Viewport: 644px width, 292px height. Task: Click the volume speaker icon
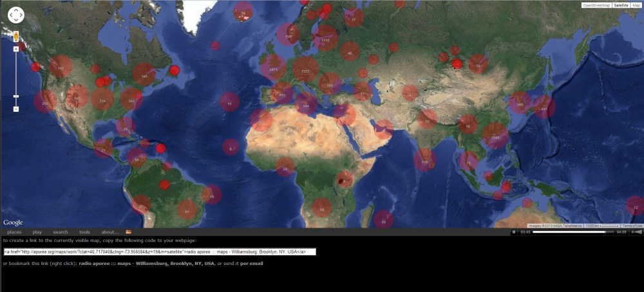click(x=634, y=232)
